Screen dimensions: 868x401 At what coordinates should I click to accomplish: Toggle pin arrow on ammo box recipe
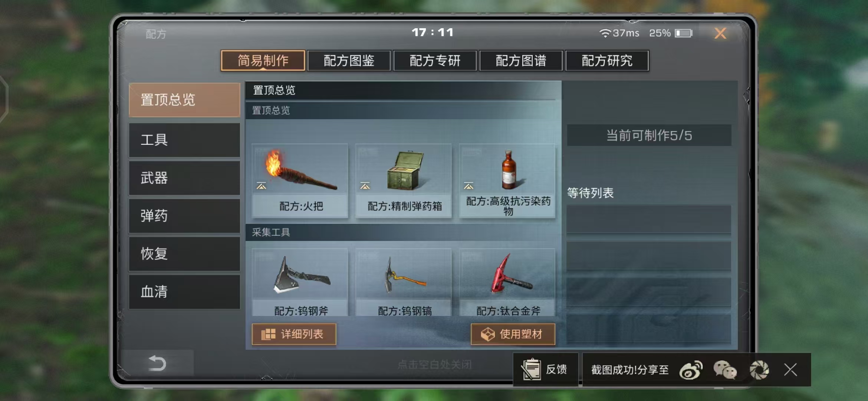[365, 186]
